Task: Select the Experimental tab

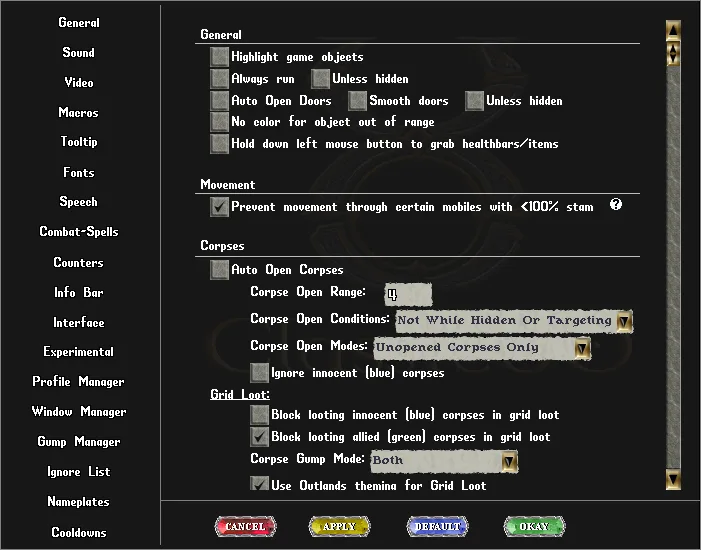Action: [x=79, y=352]
